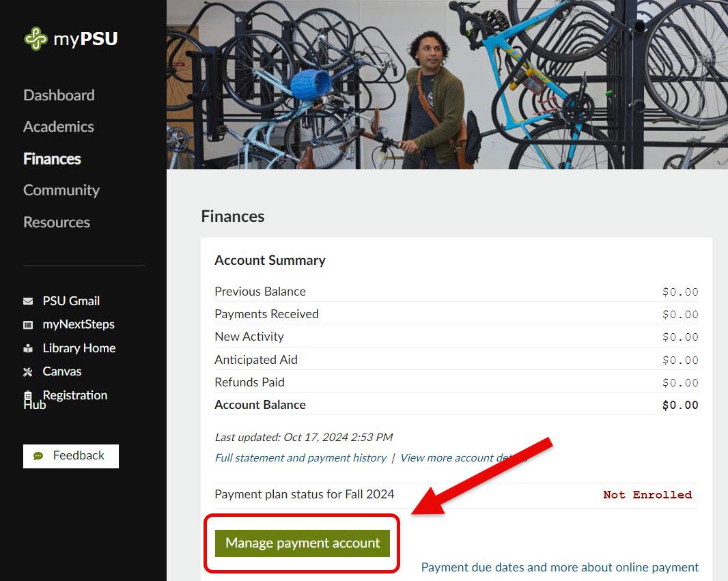Click the Manage payment account button
Viewport: 728px width, 581px height.
pyautogui.click(x=302, y=543)
